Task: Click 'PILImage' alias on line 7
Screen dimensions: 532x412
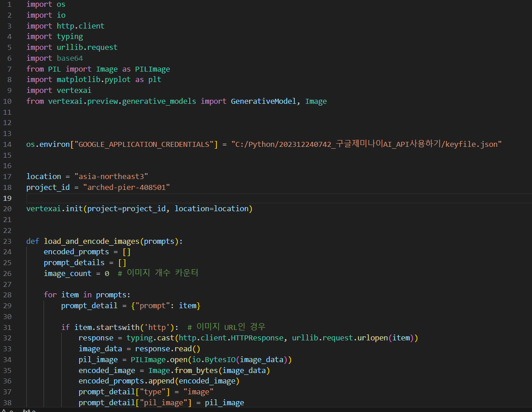Action: pyautogui.click(x=152, y=69)
